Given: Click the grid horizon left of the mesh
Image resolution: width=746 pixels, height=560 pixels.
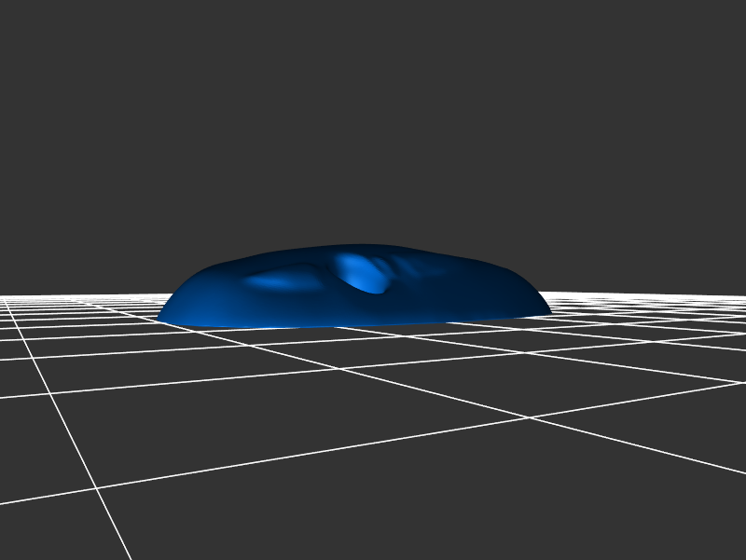Looking at the screenshot, I should (x=75, y=298).
